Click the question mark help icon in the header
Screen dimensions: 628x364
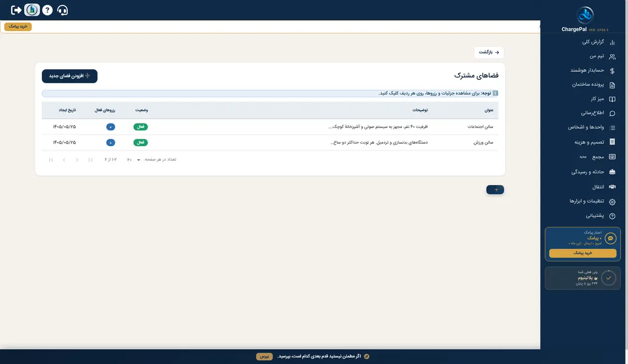pos(47,10)
